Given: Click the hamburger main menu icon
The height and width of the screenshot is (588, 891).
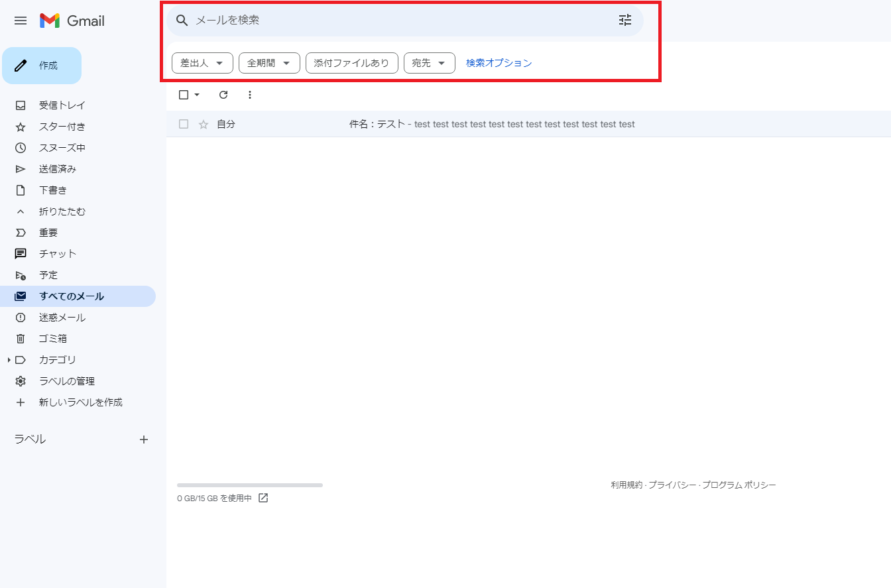Looking at the screenshot, I should click(x=21, y=21).
